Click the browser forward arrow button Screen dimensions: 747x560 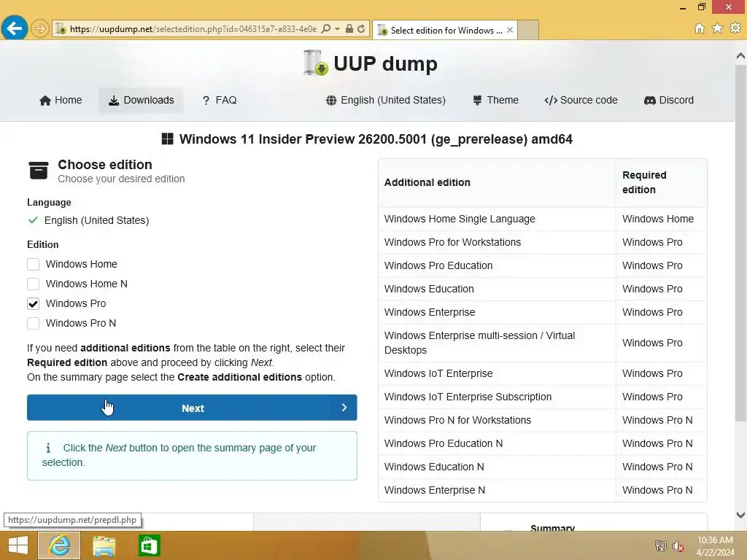click(40, 28)
